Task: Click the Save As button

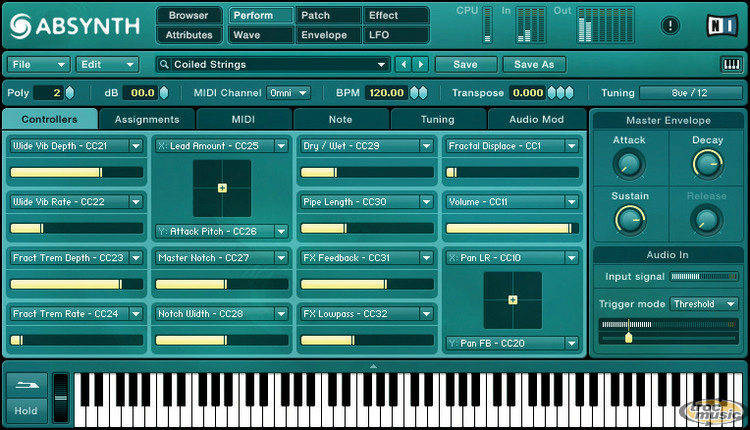Action: click(x=534, y=64)
